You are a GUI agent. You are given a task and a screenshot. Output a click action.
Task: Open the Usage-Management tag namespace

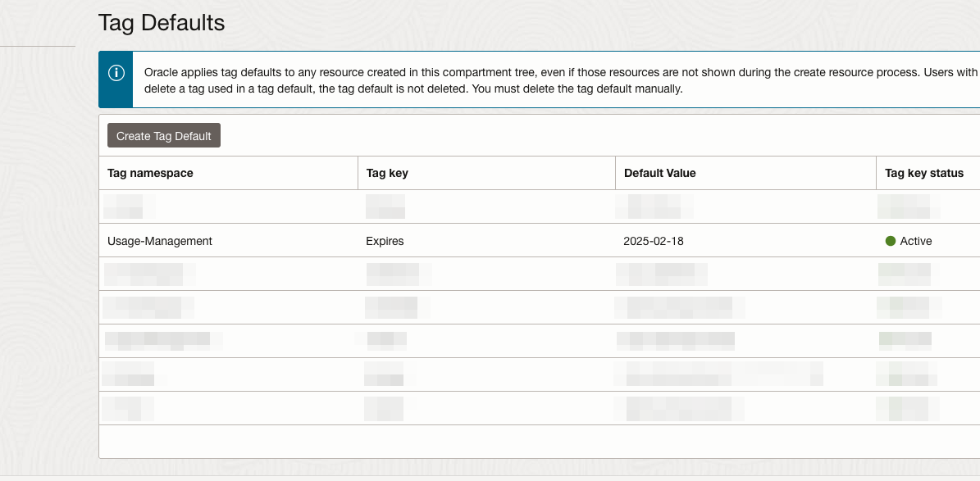click(x=159, y=241)
